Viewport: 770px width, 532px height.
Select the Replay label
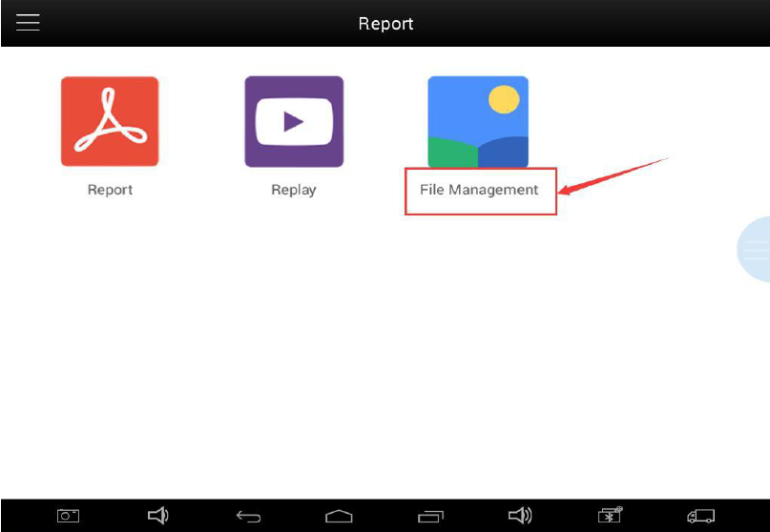[x=294, y=190]
